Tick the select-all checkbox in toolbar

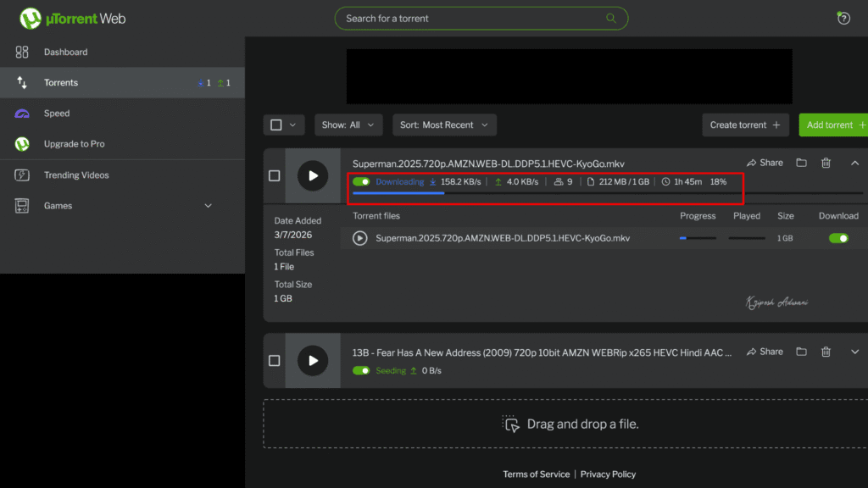tap(276, 125)
